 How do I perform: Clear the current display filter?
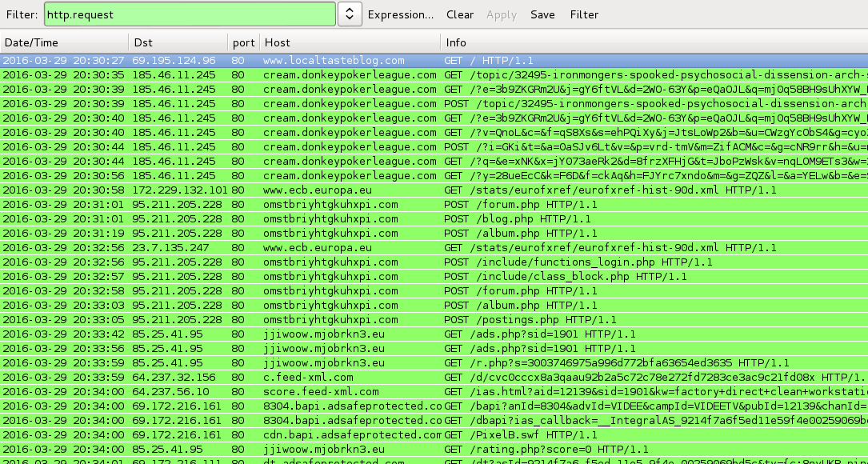pyautogui.click(x=460, y=14)
